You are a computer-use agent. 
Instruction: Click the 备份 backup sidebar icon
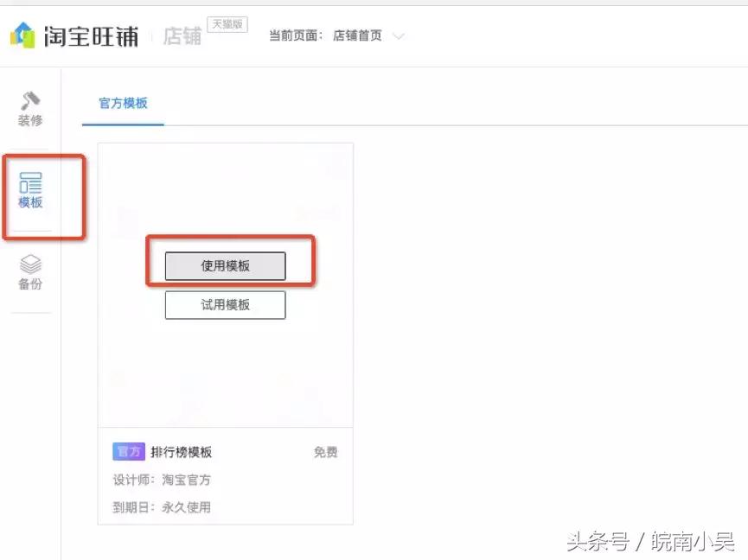(29, 270)
